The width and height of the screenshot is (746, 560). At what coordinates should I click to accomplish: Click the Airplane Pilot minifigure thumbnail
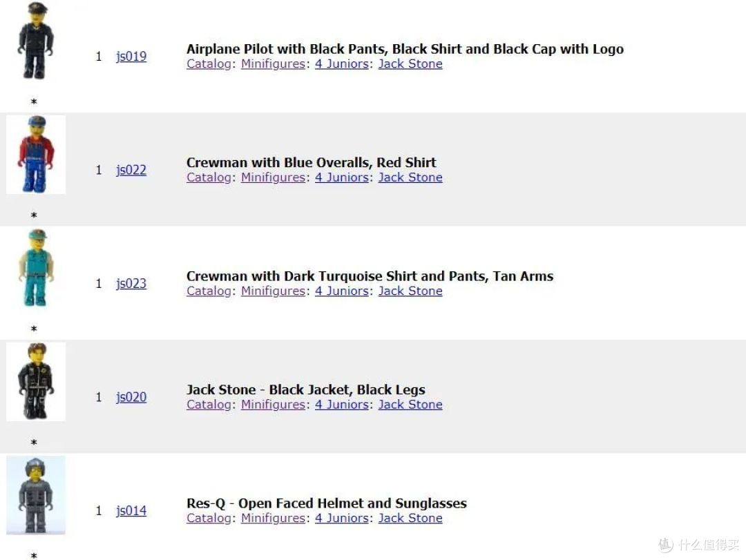[x=36, y=41]
